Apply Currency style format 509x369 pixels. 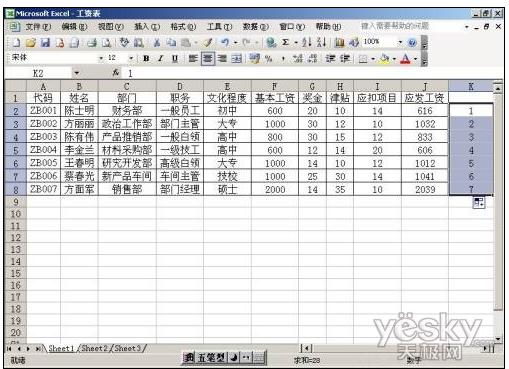coord(255,59)
